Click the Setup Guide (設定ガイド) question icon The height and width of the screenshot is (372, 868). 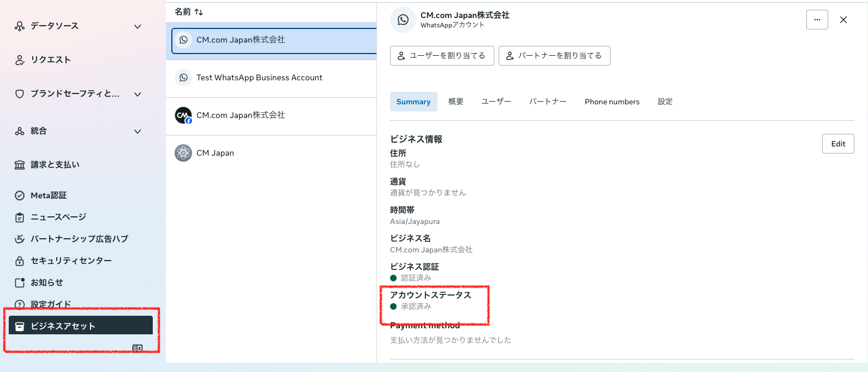coord(20,305)
